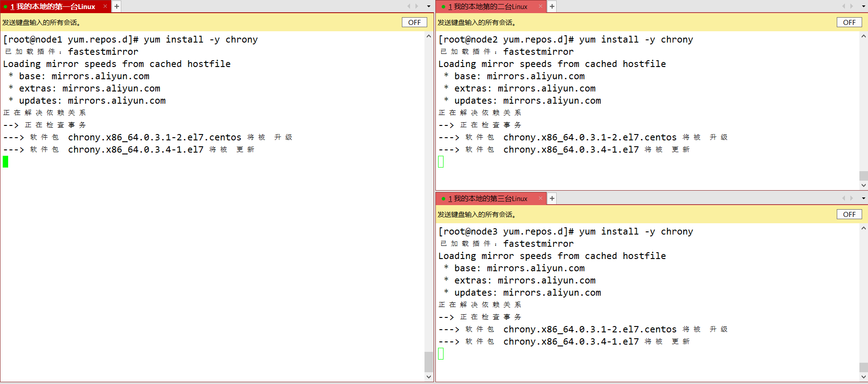Click the hollow cursor in node3 terminal
The height and width of the screenshot is (384, 868).
(x=441, y=354)
